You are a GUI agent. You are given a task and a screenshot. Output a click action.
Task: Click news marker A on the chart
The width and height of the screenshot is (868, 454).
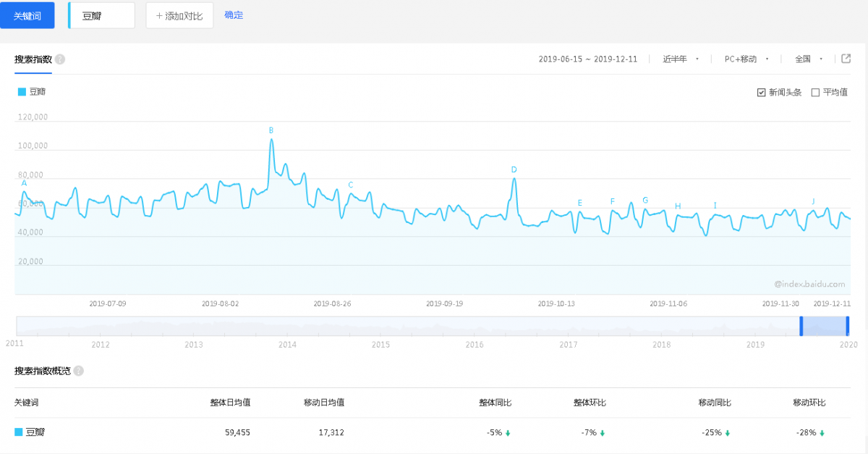(x=24, y=183)
